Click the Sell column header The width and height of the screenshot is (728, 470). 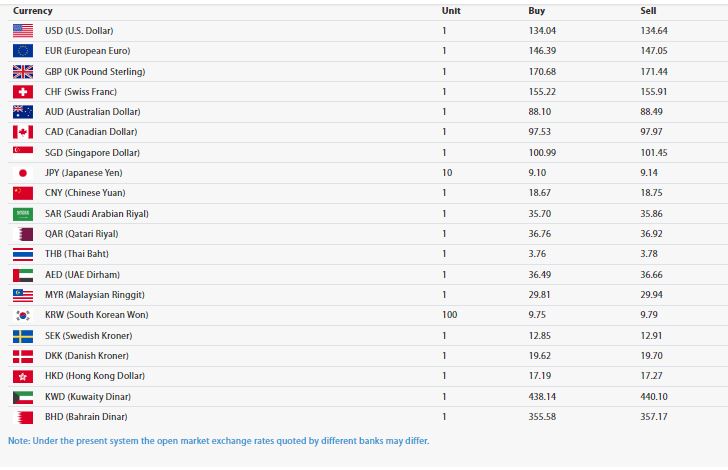648,11
